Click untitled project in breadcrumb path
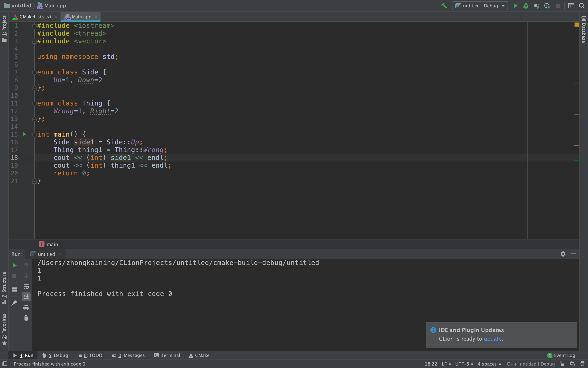 click(x=18, y=6)
